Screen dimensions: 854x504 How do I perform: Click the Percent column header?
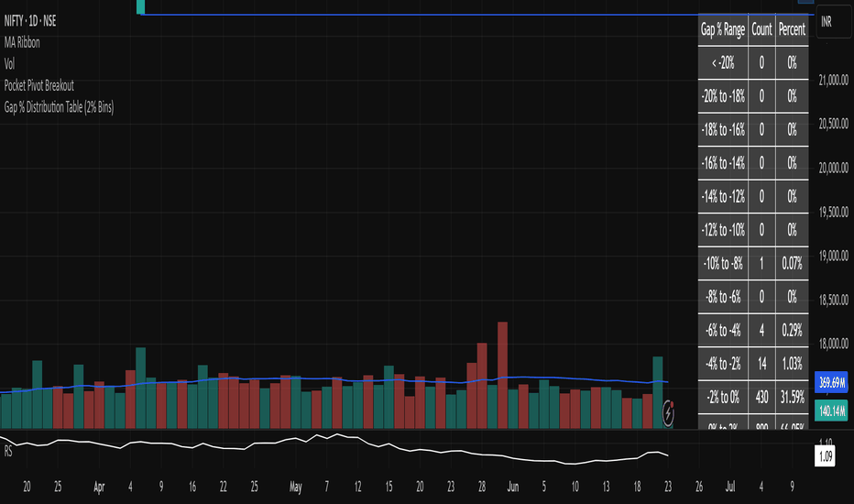tap(792, 29)
